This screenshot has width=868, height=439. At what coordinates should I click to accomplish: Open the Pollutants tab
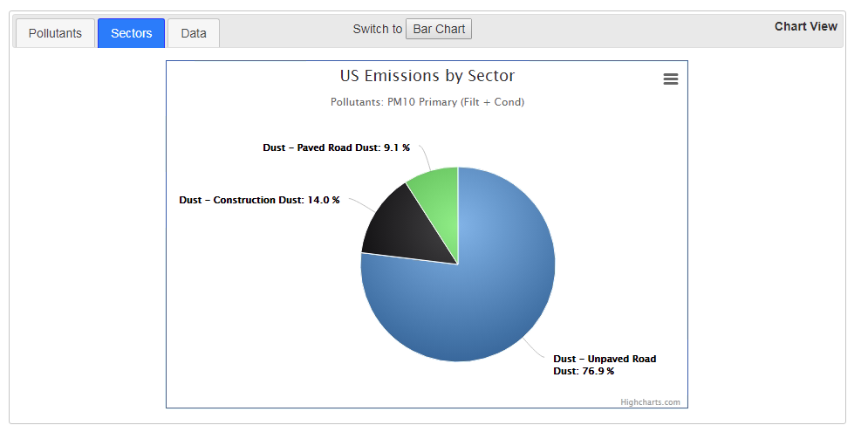[55, 33]
